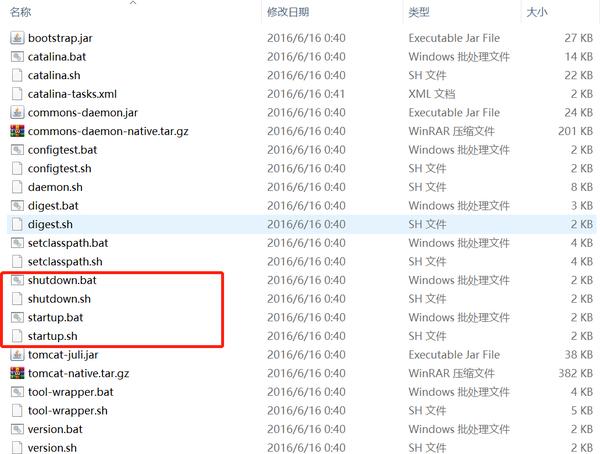The height and width of the screenshot is (454, 600).
Task: Click the bootstrap.jar file icon
Action: pos(17,38)
